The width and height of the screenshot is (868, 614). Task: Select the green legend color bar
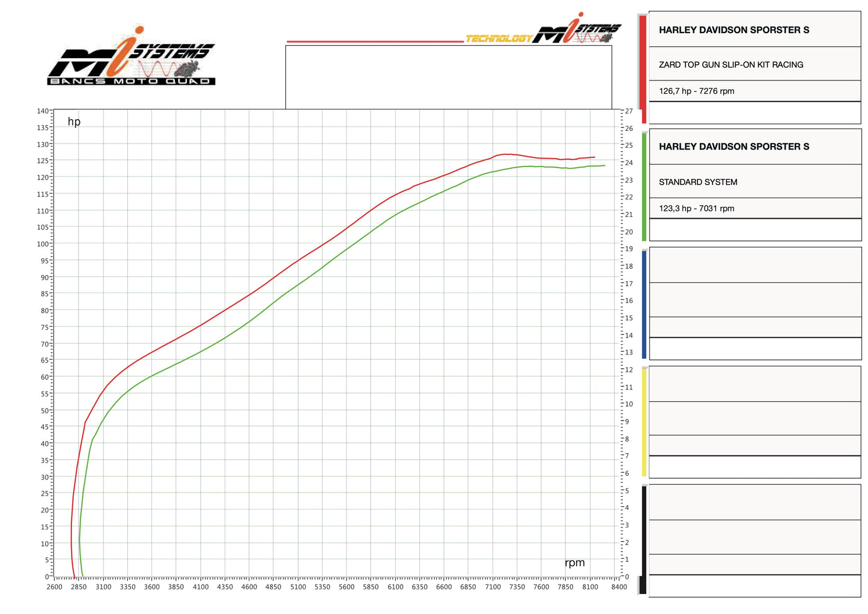point(644,186)
